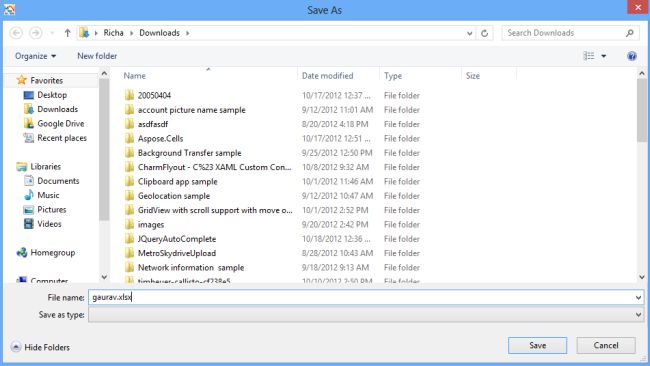Viewport: 650px width, 366px height.
Task: Open the Help icon
Action: click(x=631, y=56)
